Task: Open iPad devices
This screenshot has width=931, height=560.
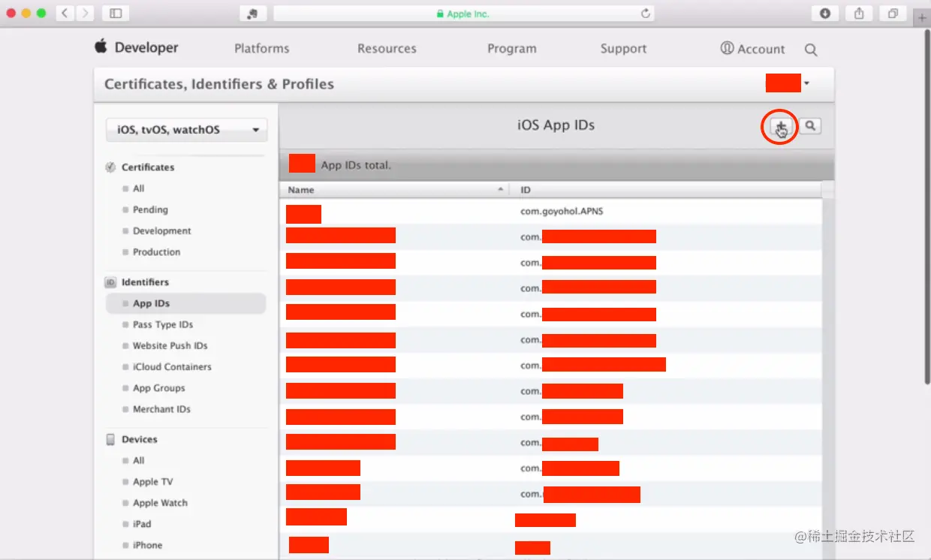Action: (x=142, y=524)
